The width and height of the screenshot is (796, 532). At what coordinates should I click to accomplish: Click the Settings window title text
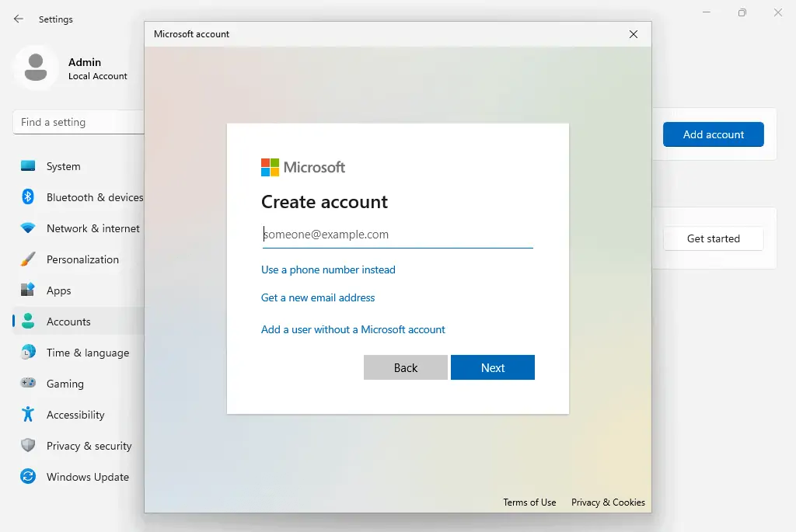click(x=56, y=19)
